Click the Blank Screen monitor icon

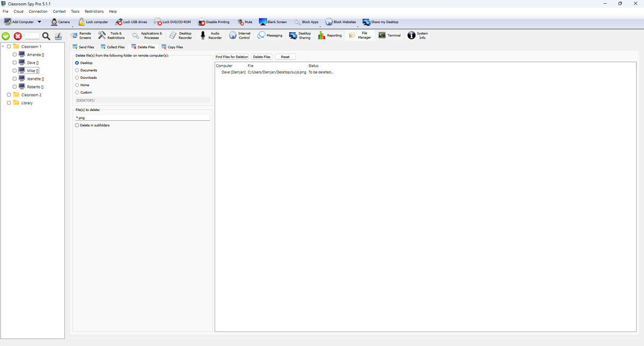pyautogui.click(x=263, y=22)
